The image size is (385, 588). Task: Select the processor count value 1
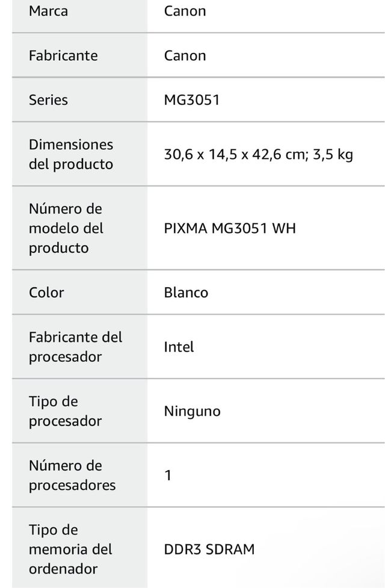(x=168, y=475)
